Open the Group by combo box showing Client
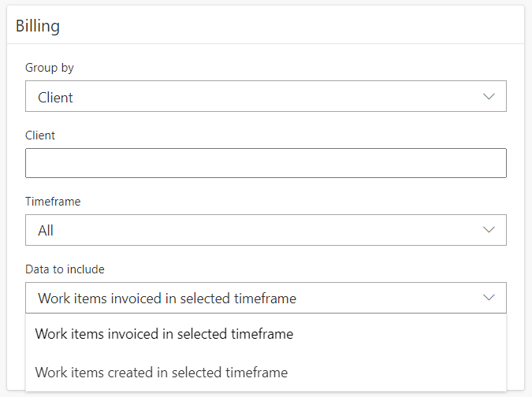 (x=266, y=97)
